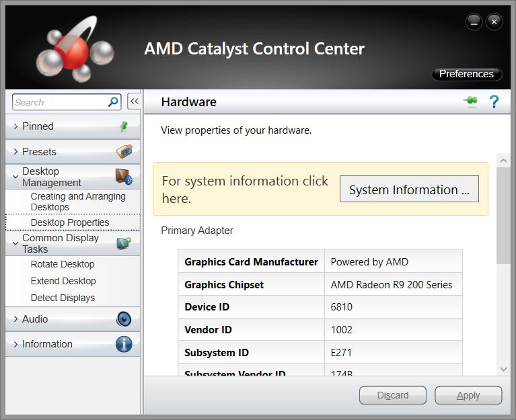The image size is (516, 420).
Task: Open the Preferences menu
Action: (467, 74)
